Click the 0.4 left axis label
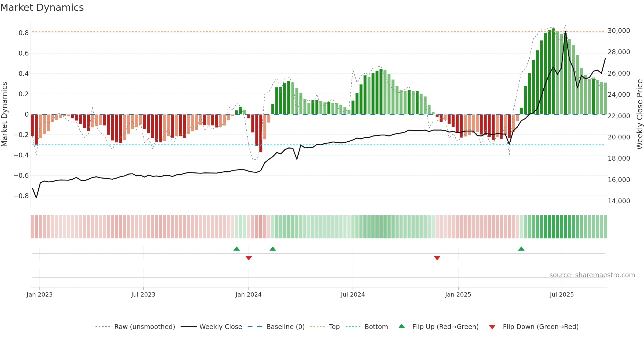 [x=24, y=74]
